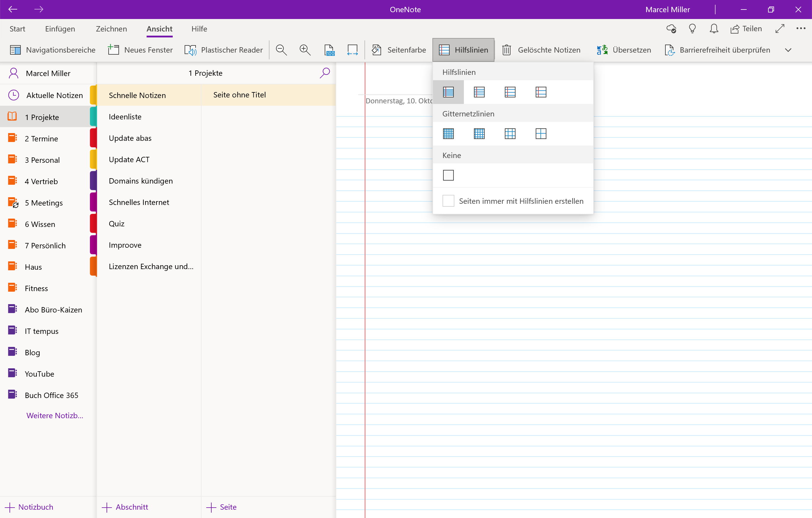Click the search magnifier in section header
Screen dimensions: 812x518
(325, 73)
